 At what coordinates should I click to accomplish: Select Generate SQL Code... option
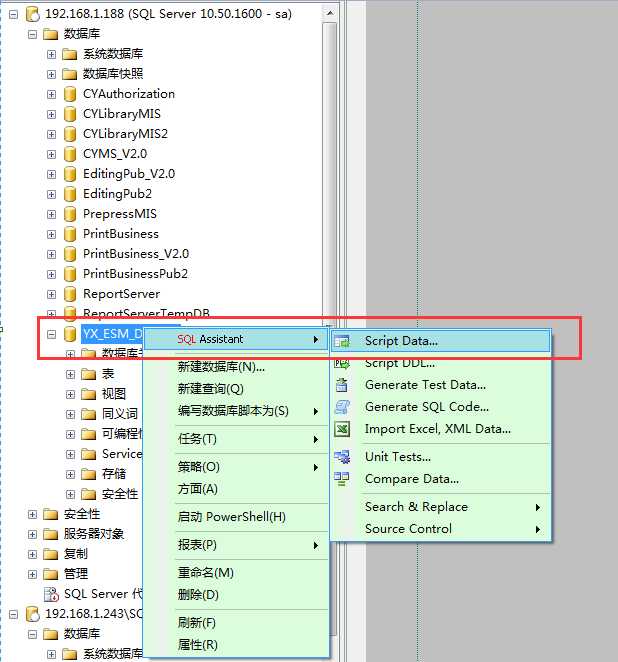tap(441, 407)
